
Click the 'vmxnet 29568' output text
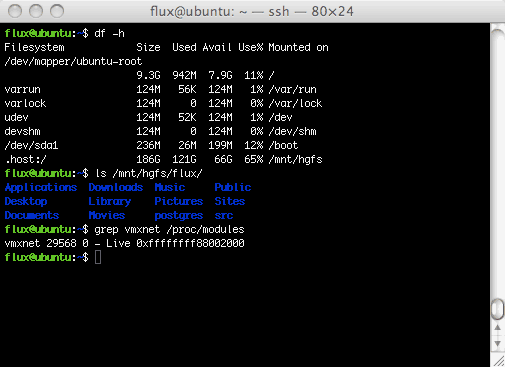40,243
